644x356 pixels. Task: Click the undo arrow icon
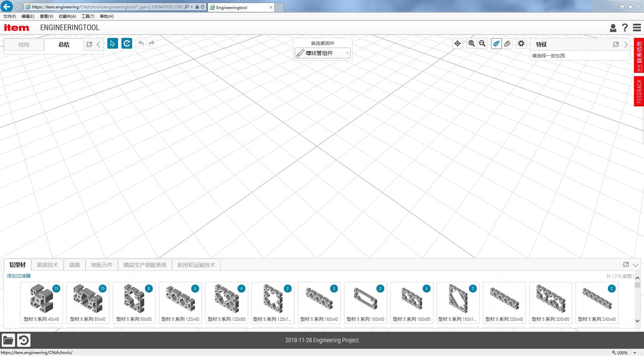pyautogui.click(x=141, y=44)
